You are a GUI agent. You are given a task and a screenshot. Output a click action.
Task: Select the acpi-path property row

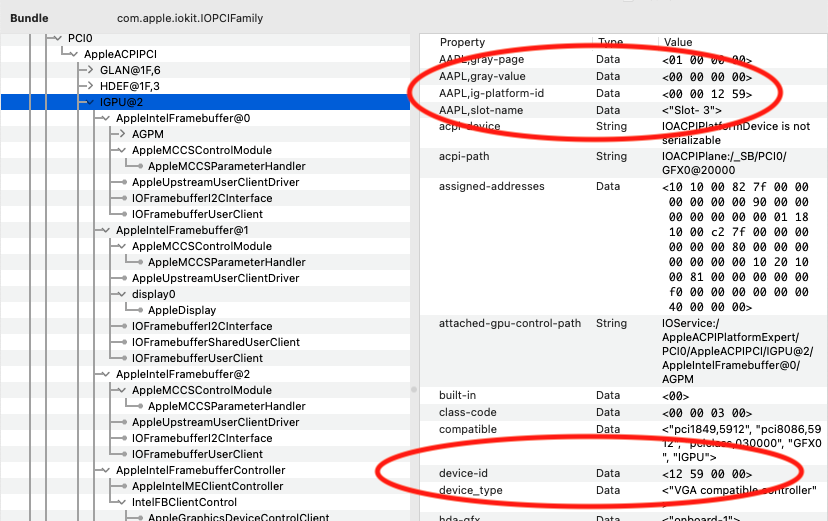[x=624, y=163]
